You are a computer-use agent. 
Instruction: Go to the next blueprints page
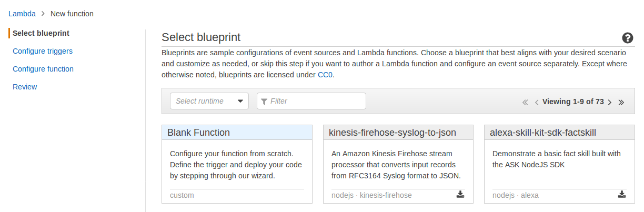[609, 102]
